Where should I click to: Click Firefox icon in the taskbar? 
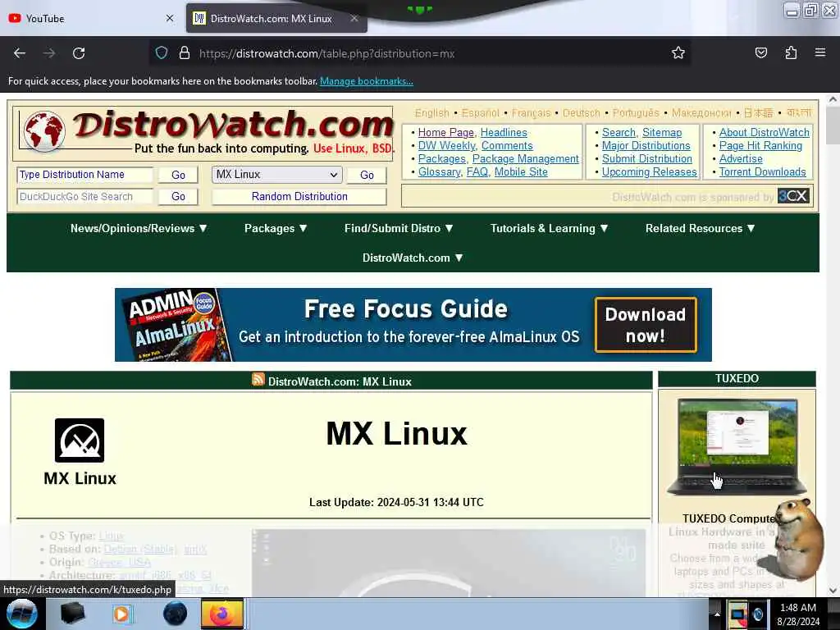[221, 614]
